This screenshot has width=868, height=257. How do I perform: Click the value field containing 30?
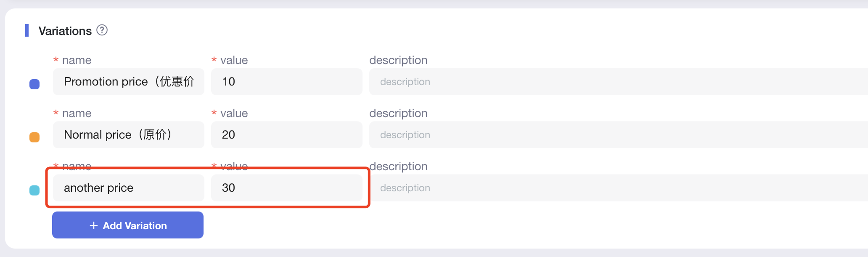286,188
